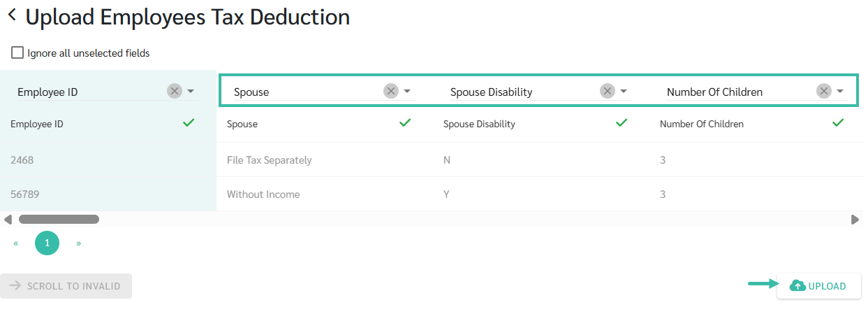This screenshot has width=868, height=314.
Task: Select the File Tax Separately cell
Action: click(270, 160)
